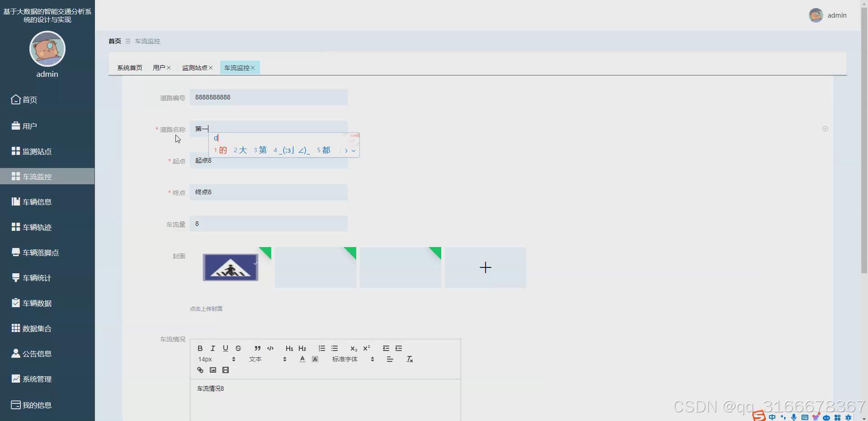Select IME candidate 大

(240, 150)
